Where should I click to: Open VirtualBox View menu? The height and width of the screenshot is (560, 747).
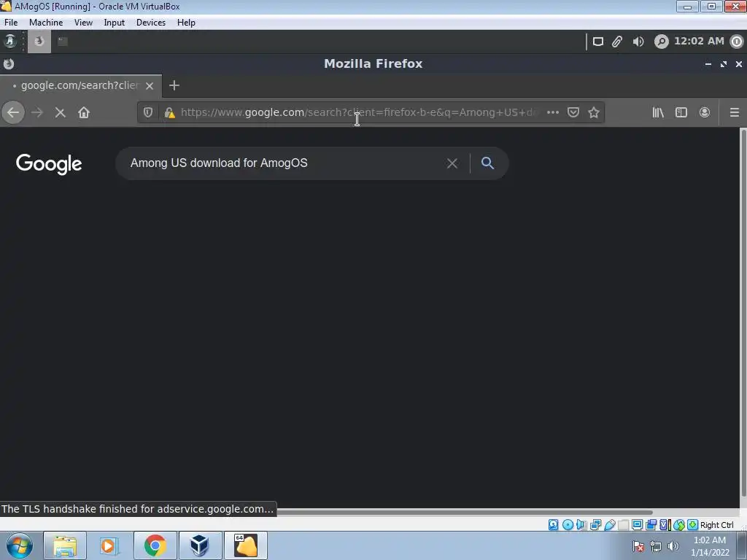pos(83,23)
